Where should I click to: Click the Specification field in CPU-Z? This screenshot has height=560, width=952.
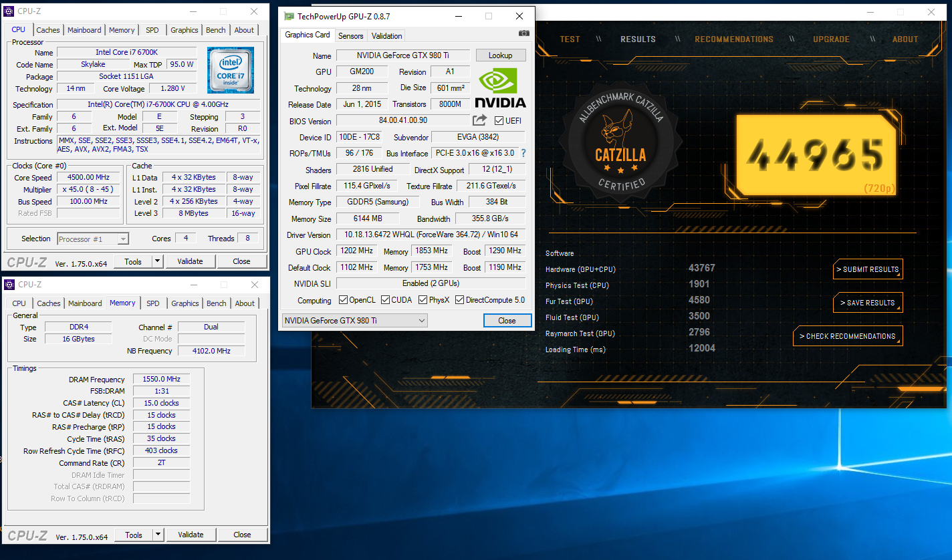pos(158,105)
